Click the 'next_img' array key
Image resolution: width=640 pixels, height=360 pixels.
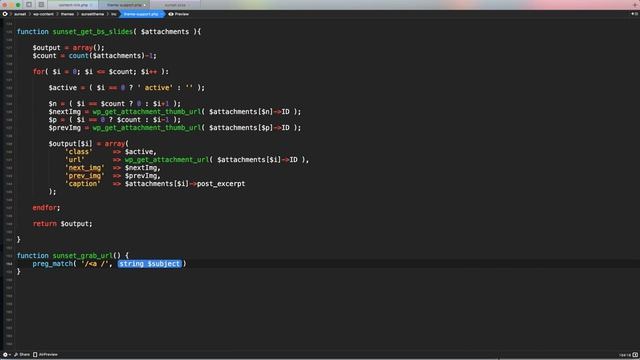pos(85,168)
